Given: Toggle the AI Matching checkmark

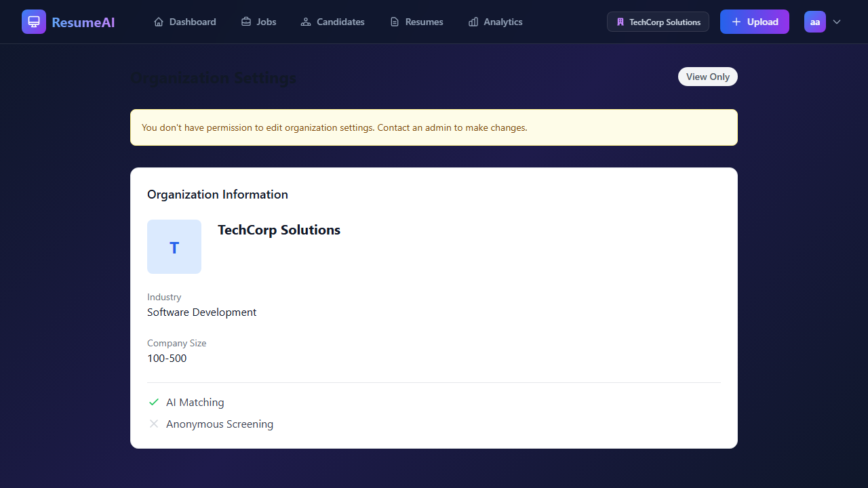Looking at the screenshot, I should (x=154, y=402).
